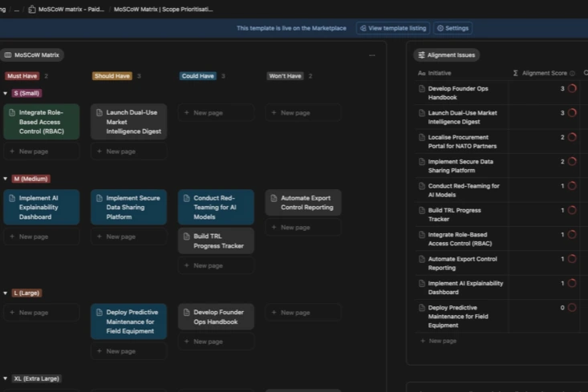Select the MoSCoW Matrix view tab
Screen dimensions: 588x392
32,55
